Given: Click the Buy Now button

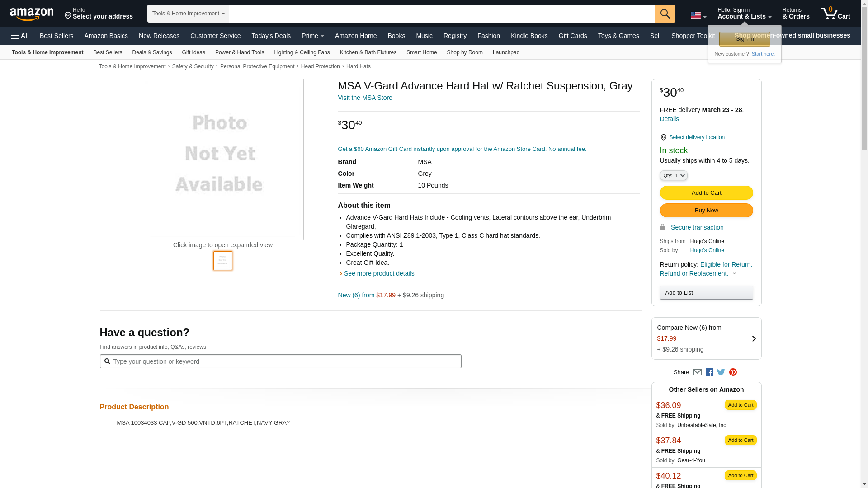Looking at the screenshot, I should click(x=706, y=210).
